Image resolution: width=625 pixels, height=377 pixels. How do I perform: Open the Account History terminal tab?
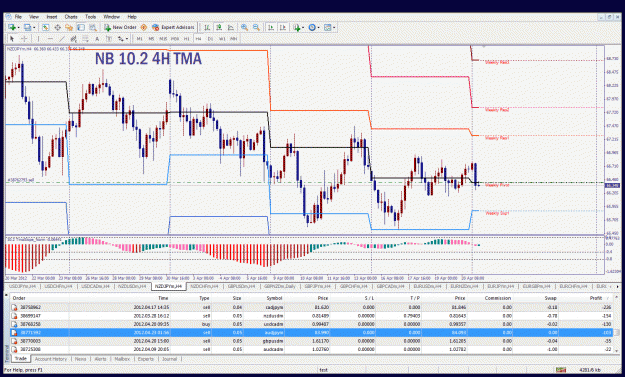(x=51, y=359)
